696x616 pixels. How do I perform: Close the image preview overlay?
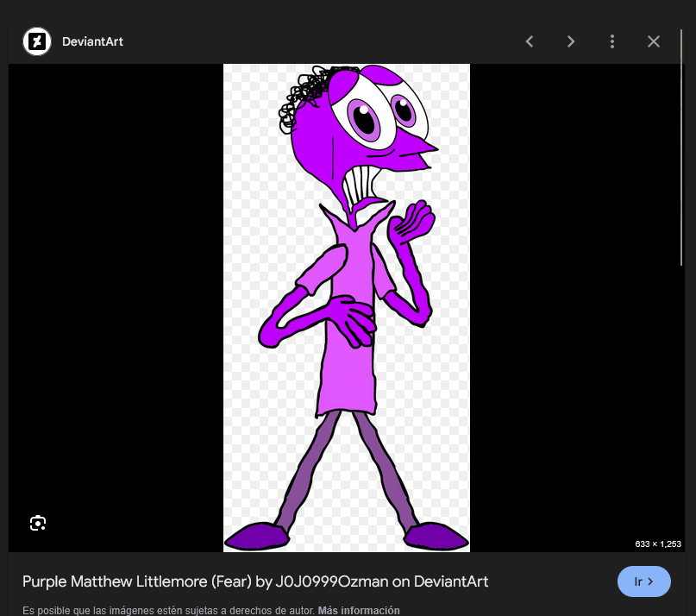click(x=654, y=41)
